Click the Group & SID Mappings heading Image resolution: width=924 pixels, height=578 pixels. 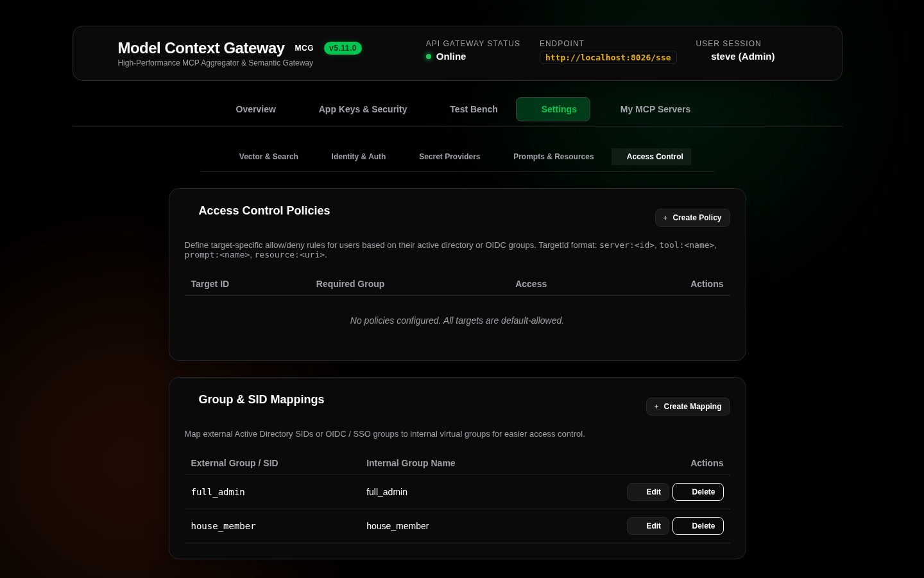[x=261, y=399]
